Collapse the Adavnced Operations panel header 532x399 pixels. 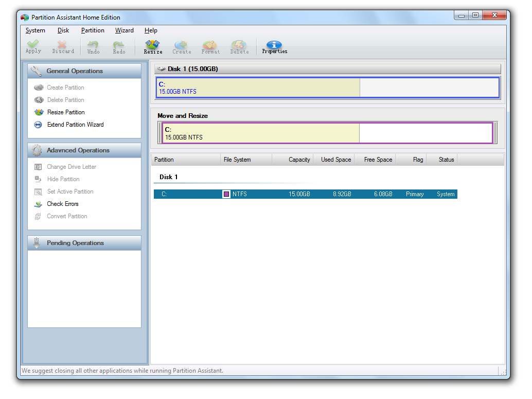(84, 150)
